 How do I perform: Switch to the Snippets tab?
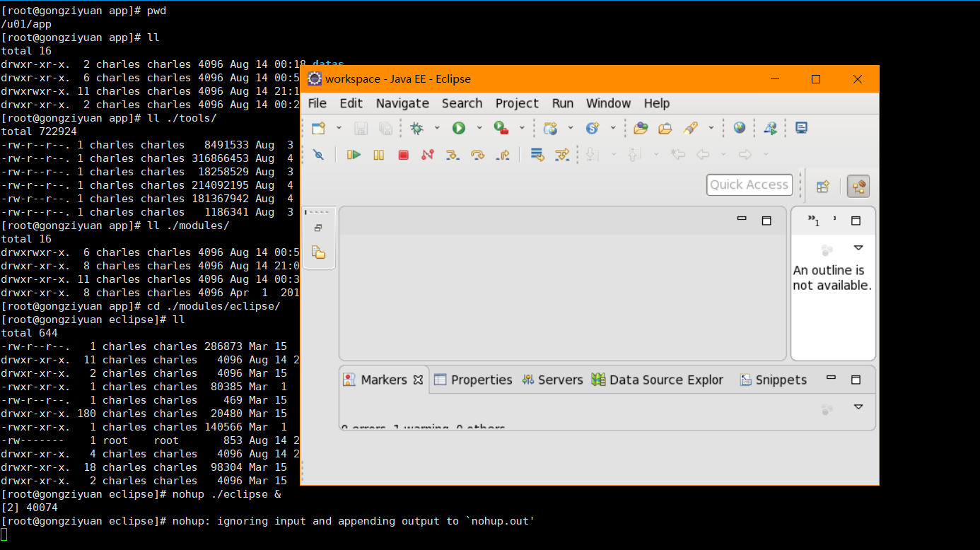(773, 380)
